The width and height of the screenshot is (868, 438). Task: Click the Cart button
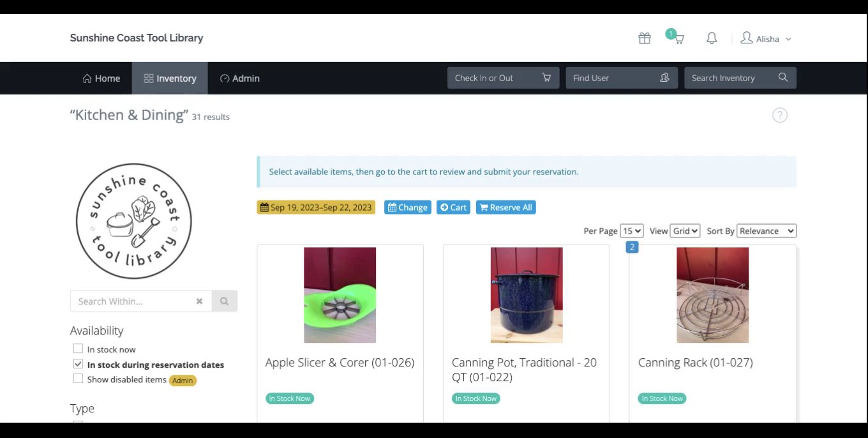tap(454, 208)
